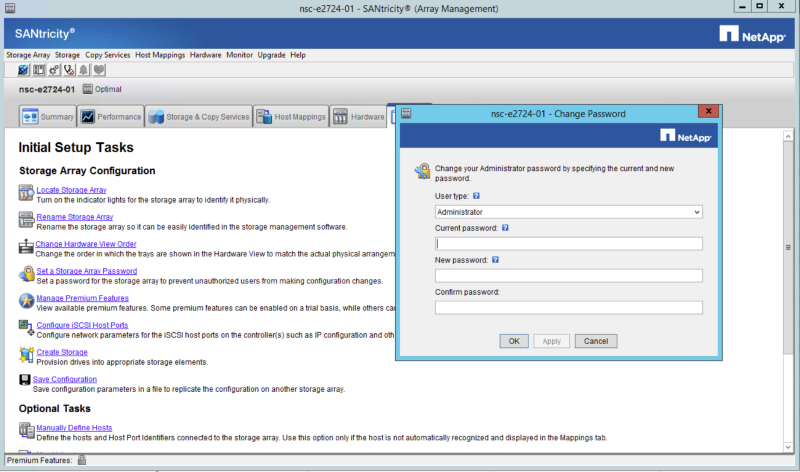Go to the Host Mappings tab
Screen dimensions: 800x472
[x=291, y=117]
